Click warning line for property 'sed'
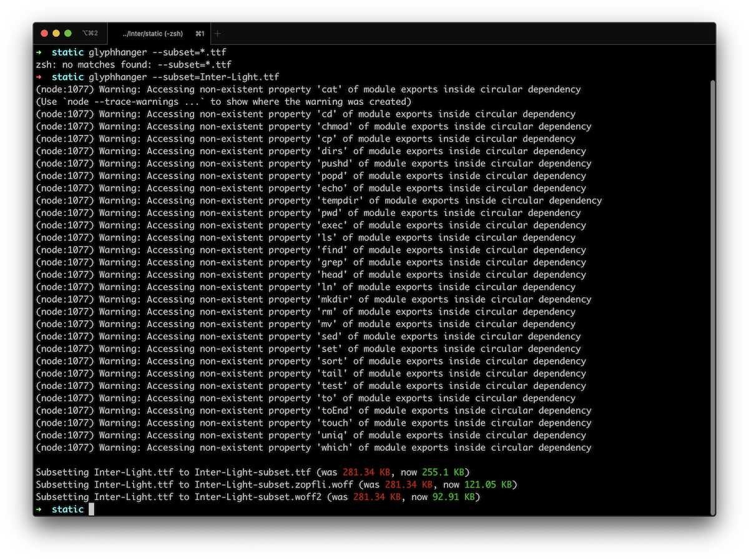The image size is (749, 560). pyautogui.click(x=308, y=336)
